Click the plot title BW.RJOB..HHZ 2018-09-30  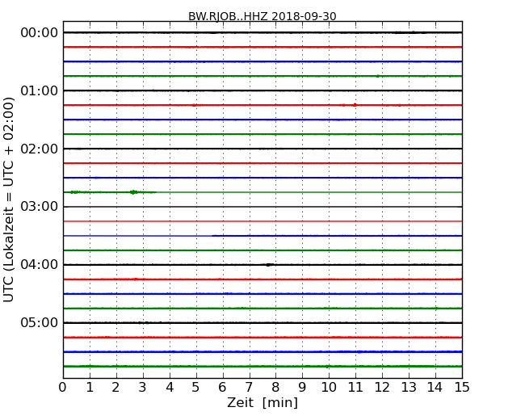pyautogui.click(x=262, y=16)
